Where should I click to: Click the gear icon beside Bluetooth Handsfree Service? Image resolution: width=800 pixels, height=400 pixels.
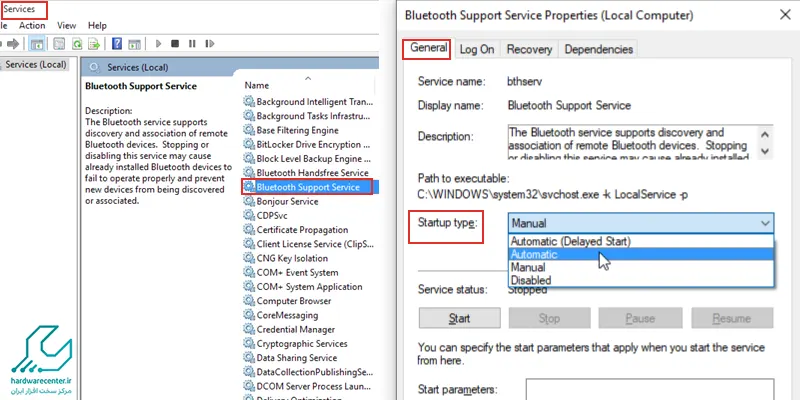[249, 172]
